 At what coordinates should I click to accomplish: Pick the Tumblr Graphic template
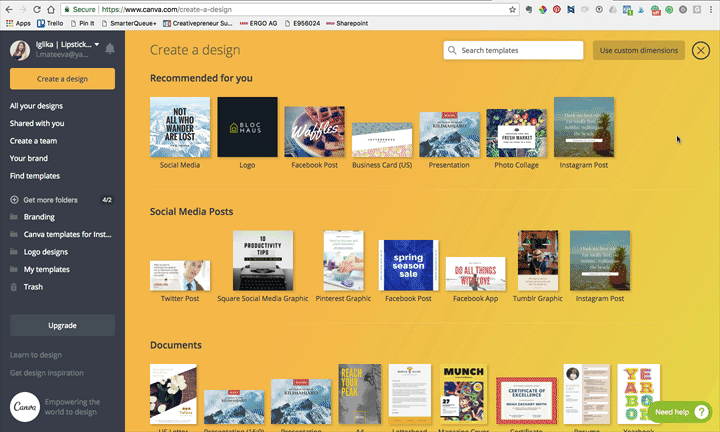[x=538, y=260]
